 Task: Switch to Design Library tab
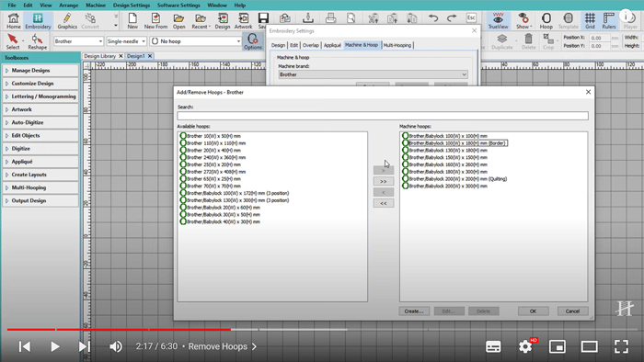99,56
